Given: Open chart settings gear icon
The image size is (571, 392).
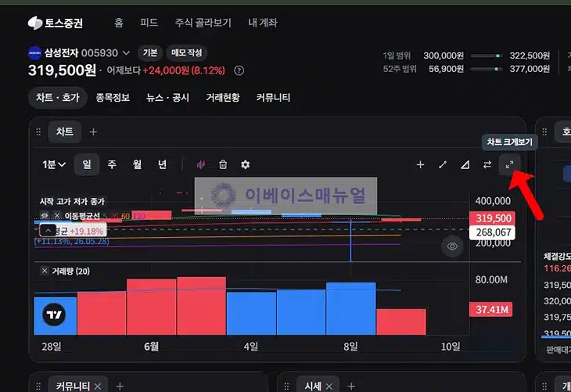Looking at the screenshot, I should point(246,164).
